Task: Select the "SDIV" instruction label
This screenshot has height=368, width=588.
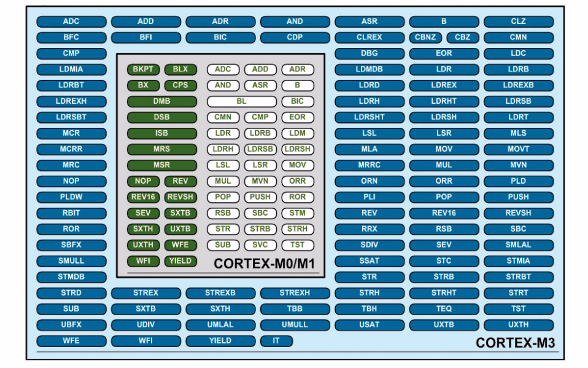Action: [369, 245]
